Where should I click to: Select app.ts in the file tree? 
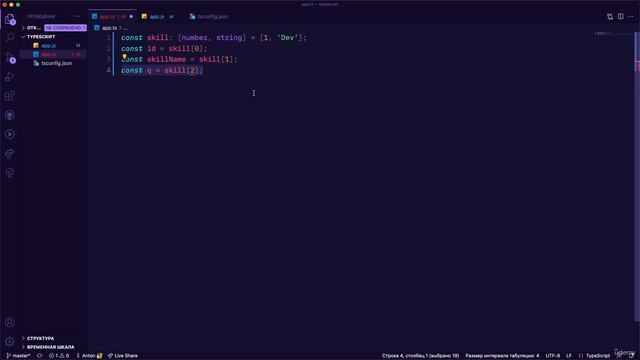[x=49, y=54]
